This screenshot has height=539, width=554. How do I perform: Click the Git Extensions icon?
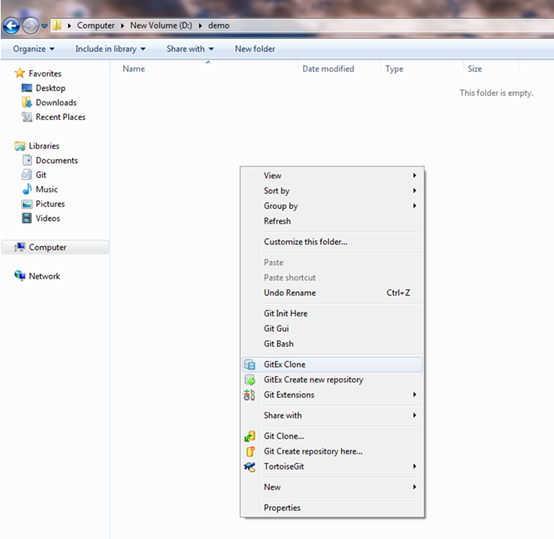pyautogui.click(x=250, y=395)
